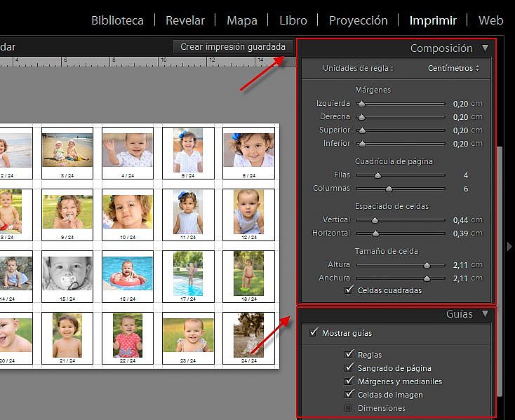This screenshot has width=515, height=420.
Task: Click the Altura value 2,11
Action: coord(460,265)
